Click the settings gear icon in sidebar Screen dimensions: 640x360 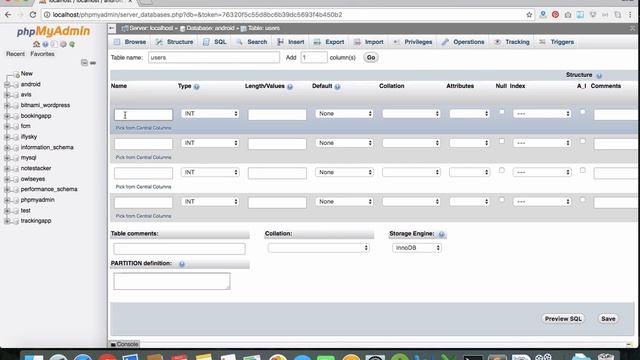click(63, 44)
